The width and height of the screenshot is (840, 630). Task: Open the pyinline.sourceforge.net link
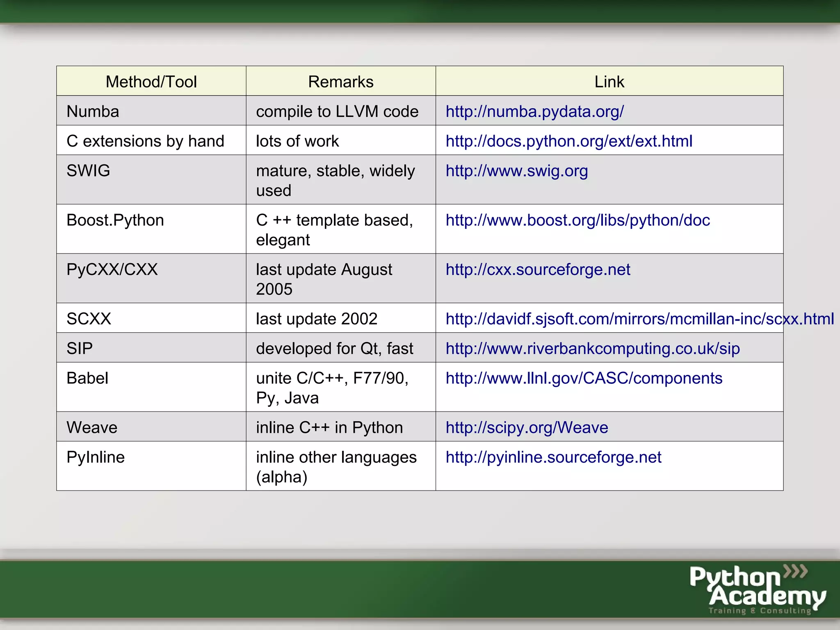[553, 457]
